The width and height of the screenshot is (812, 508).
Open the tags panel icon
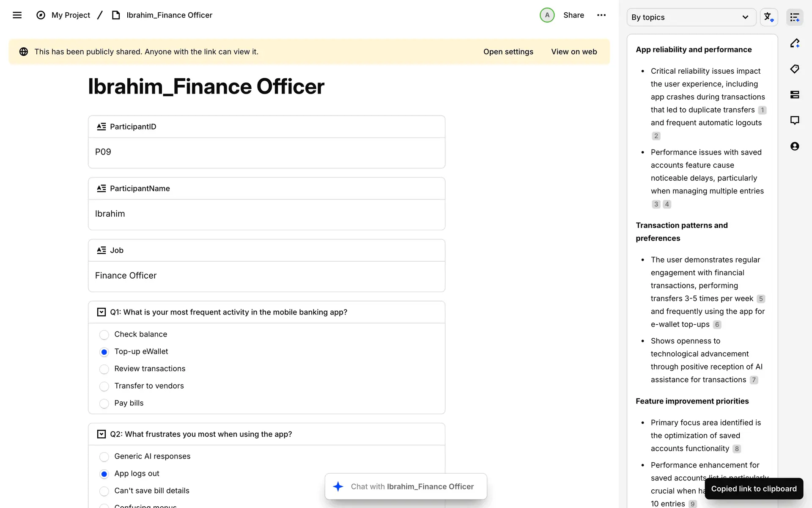coord(795,69)
